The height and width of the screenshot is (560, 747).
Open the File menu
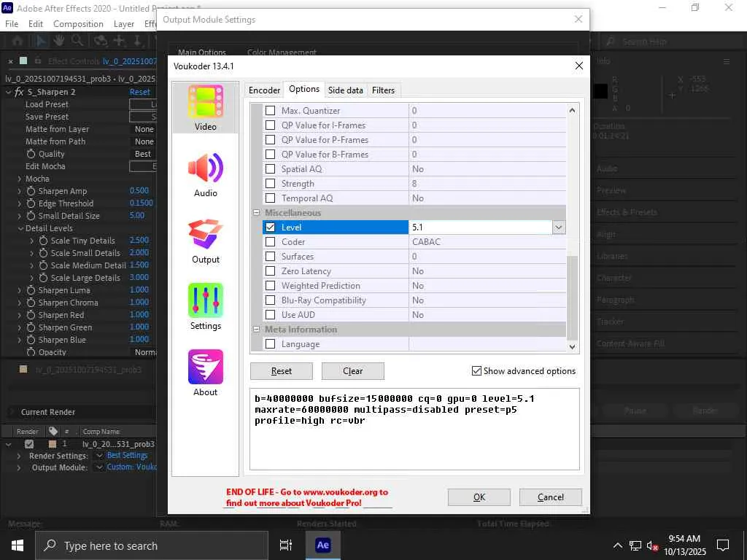pos(12,24)
